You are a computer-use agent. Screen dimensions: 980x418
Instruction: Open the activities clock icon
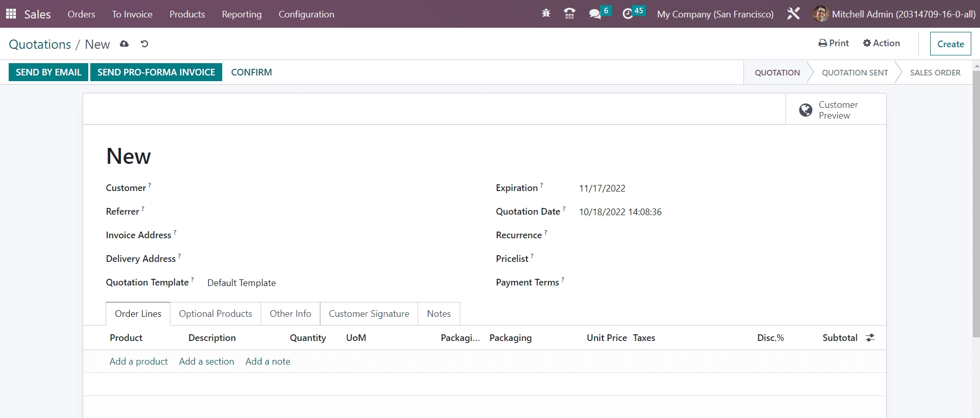pos(628,14)
